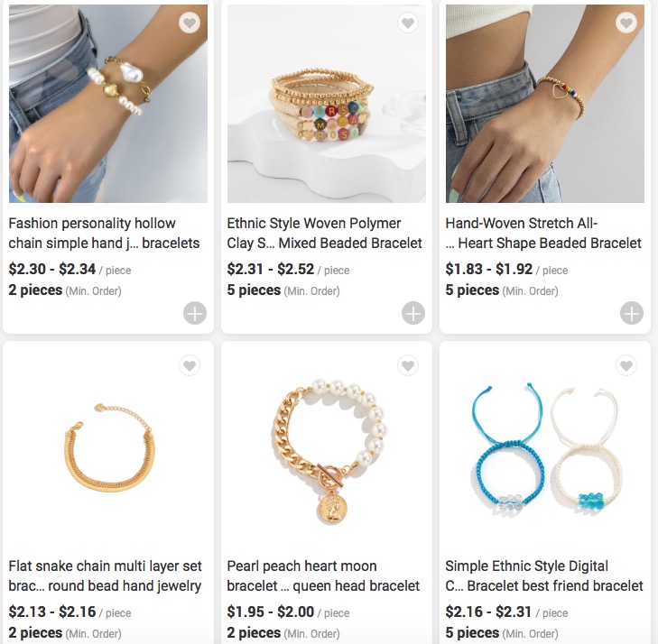Favorite the Simple Ethnic Style best friend bracelet
The height and width of the screenshot is (644, 658).
point(626,365)
